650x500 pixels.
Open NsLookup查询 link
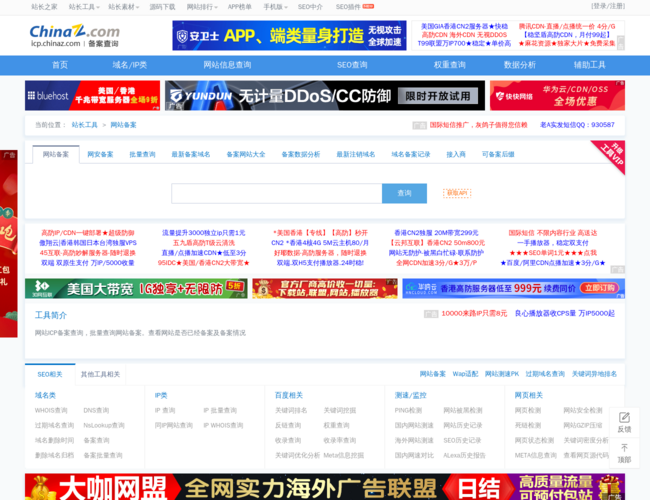click(104, 425)
